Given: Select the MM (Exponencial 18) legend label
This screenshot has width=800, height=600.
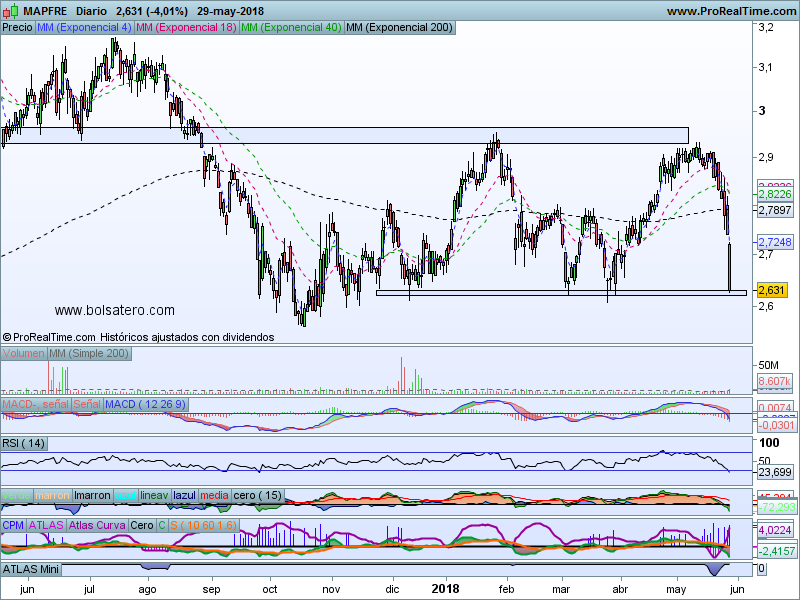Looking at the screenshot, I should [186, 28].
